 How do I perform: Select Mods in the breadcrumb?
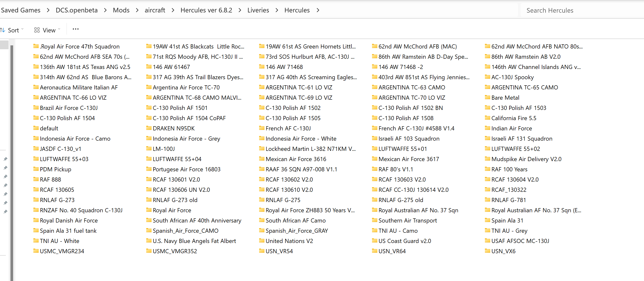[121, 10]
